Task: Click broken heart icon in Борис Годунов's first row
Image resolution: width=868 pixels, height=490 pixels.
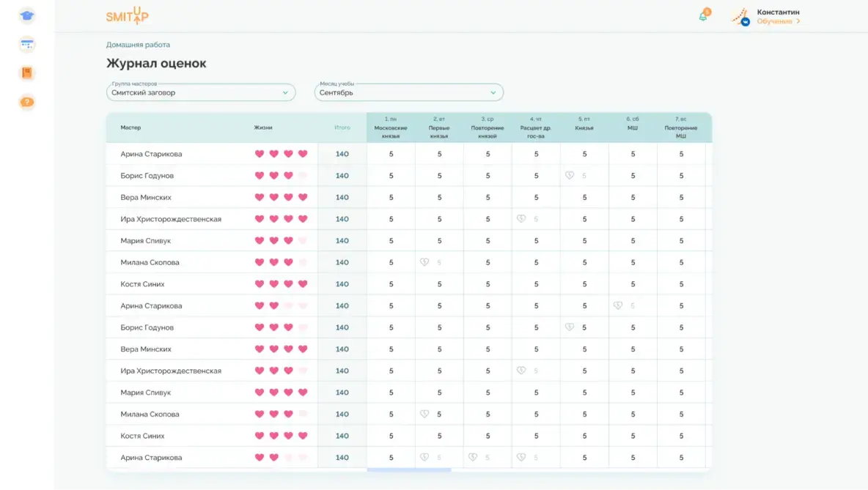Action: pyautogui.click(x=570, y=176)
